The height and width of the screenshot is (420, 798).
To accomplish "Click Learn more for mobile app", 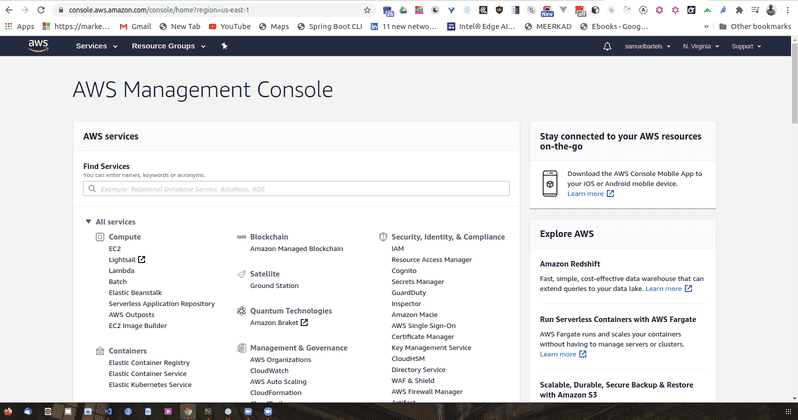I will click(x=585, y=193).
